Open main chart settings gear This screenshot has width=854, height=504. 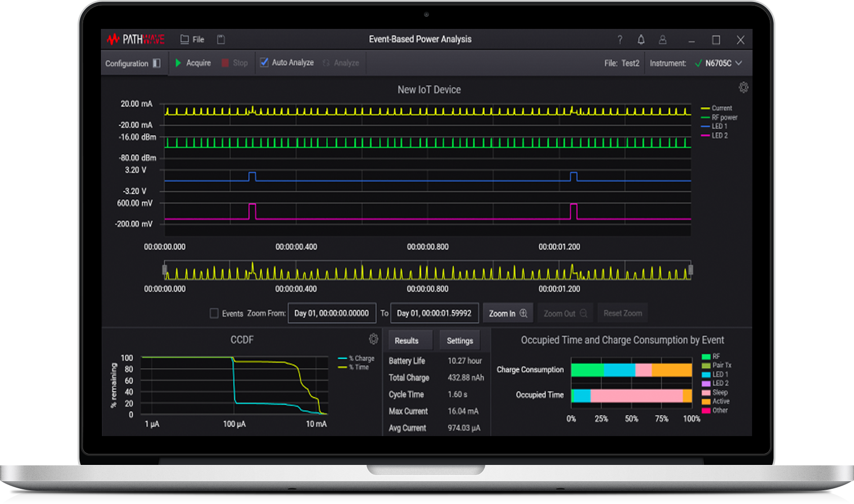coord(743,87)
